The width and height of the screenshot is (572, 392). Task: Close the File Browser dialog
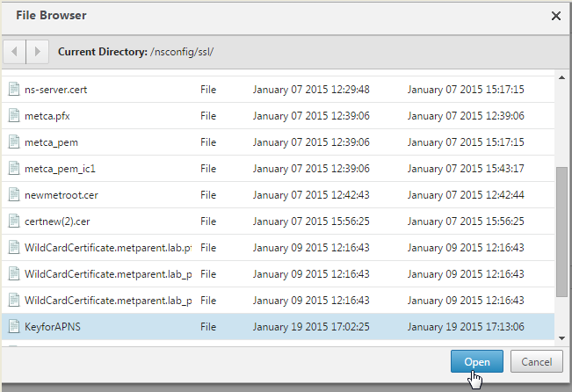(554, 16)
